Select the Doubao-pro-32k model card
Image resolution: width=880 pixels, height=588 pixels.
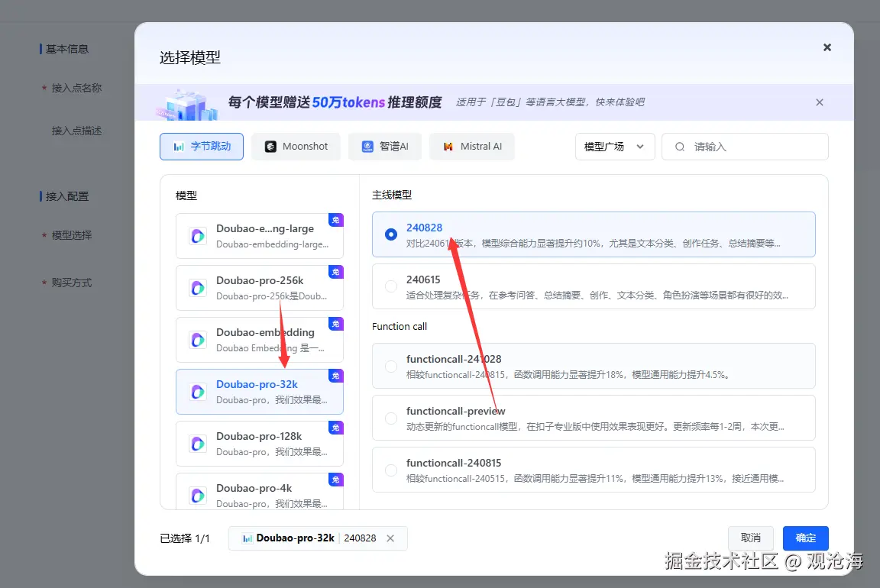259,392
